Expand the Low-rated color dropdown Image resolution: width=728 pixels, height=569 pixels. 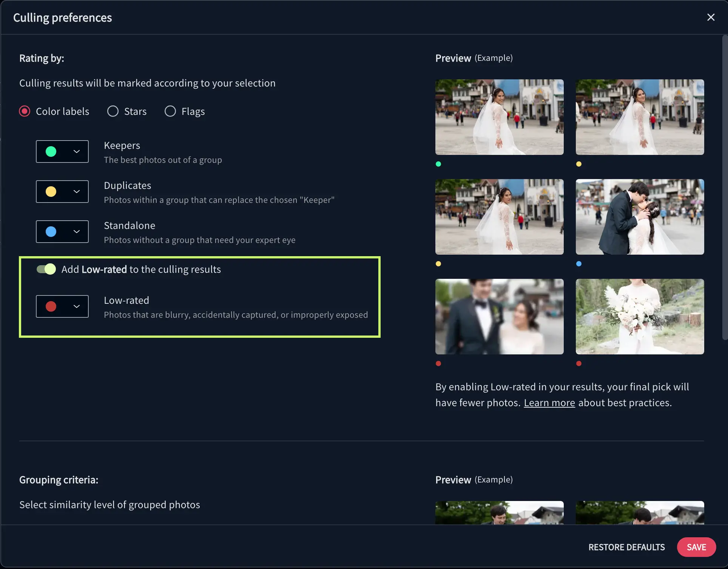pos(77,306)
